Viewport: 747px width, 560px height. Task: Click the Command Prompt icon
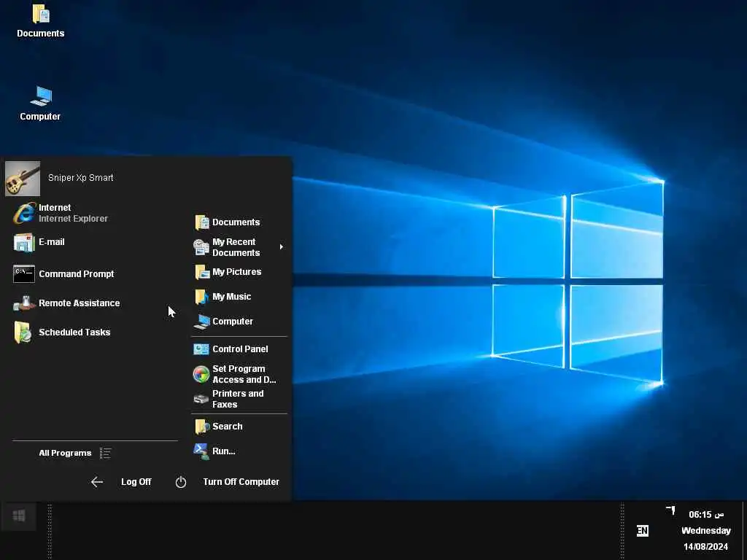24,274
